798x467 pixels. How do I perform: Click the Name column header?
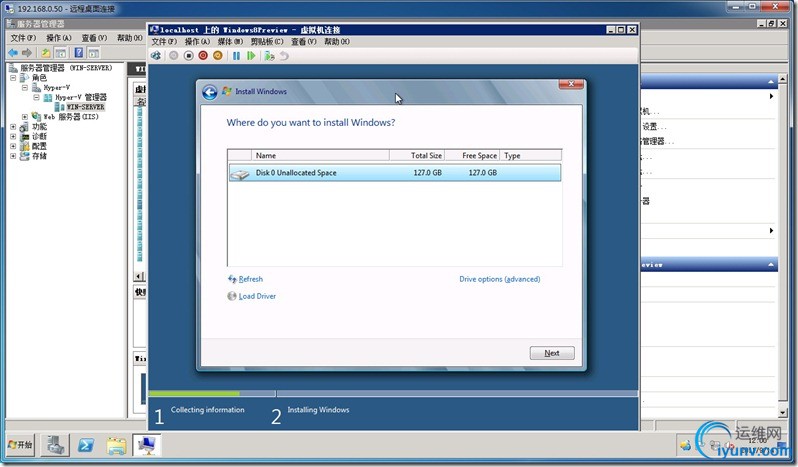[320, 156]
